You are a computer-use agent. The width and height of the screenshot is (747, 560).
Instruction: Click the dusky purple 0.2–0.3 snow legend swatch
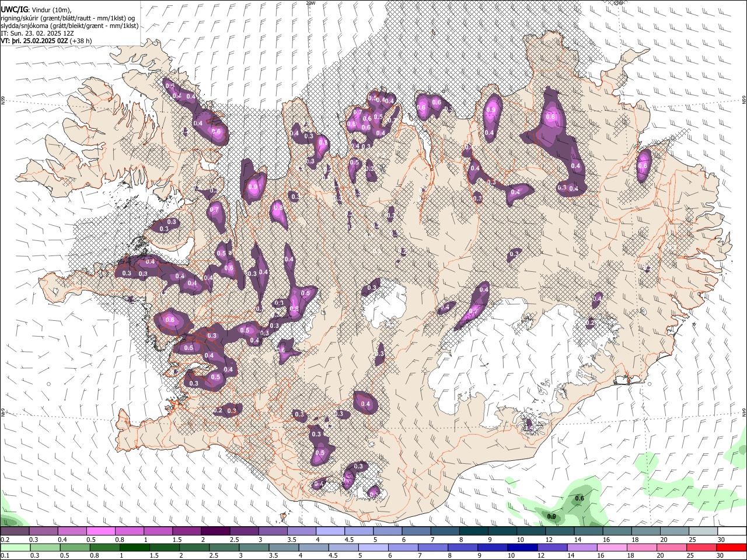pyautogui.click(x=15, y=531)
